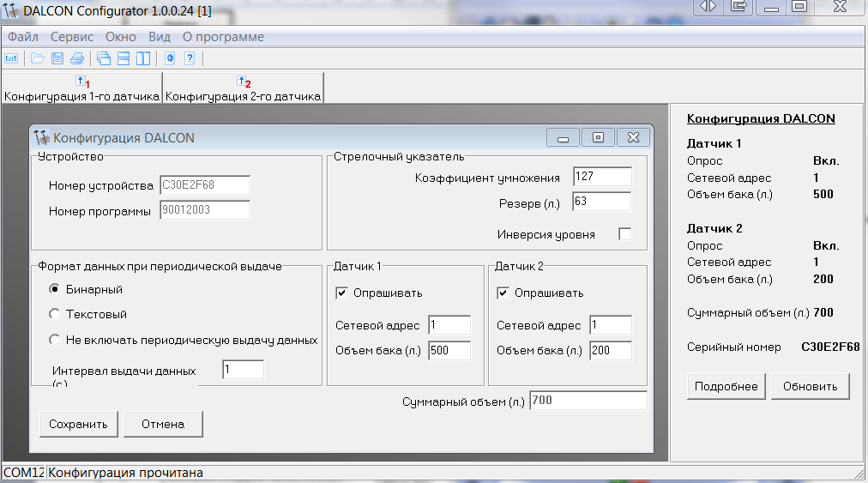The image size is (868, 483).
Task: Open the Вид menu
Action: pos(160,37)
